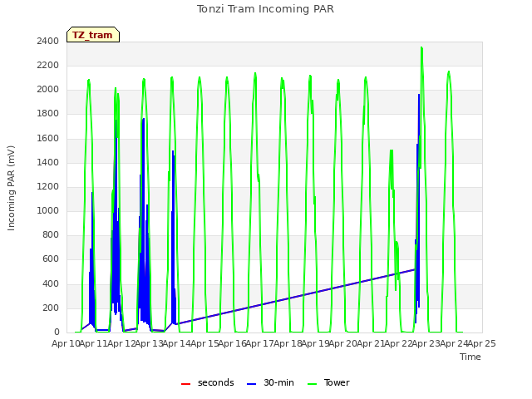Click the 800 y-axis tick label
This screenshot has width=532, height=399.
51,234
